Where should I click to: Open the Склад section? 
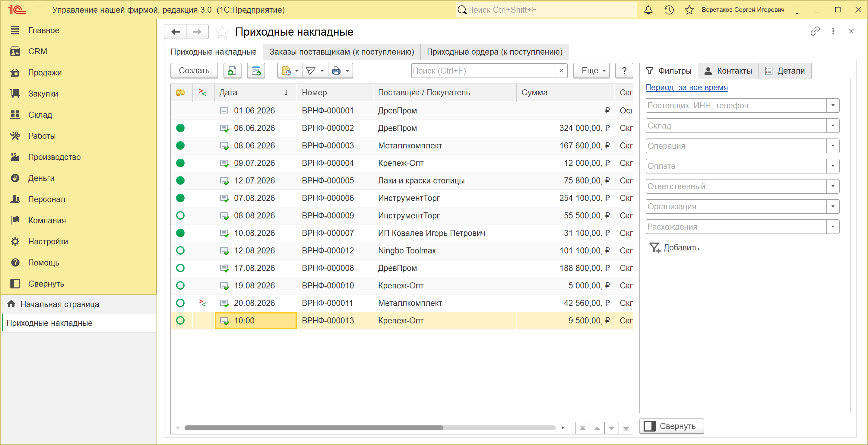click(x=40, y=115)
